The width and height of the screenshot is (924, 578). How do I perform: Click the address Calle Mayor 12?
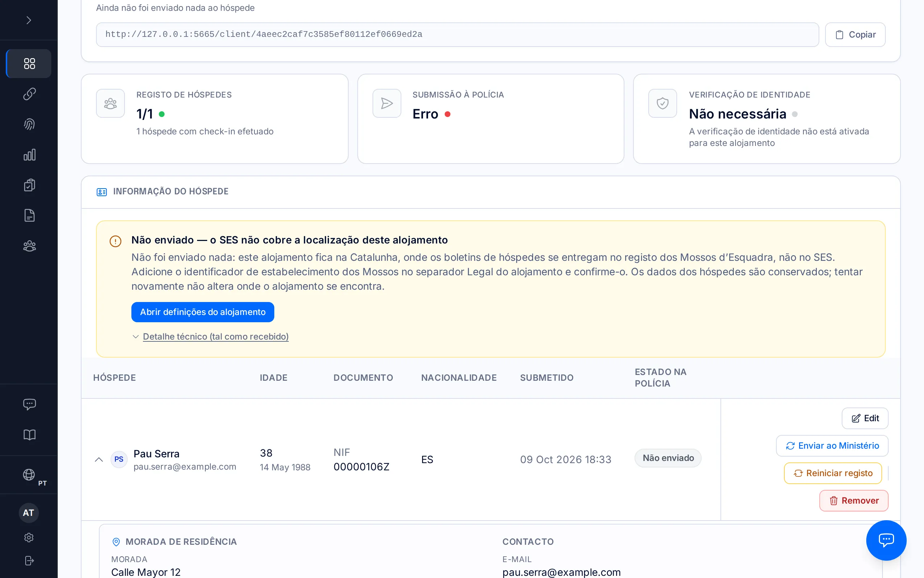click(x=146, y=572)
